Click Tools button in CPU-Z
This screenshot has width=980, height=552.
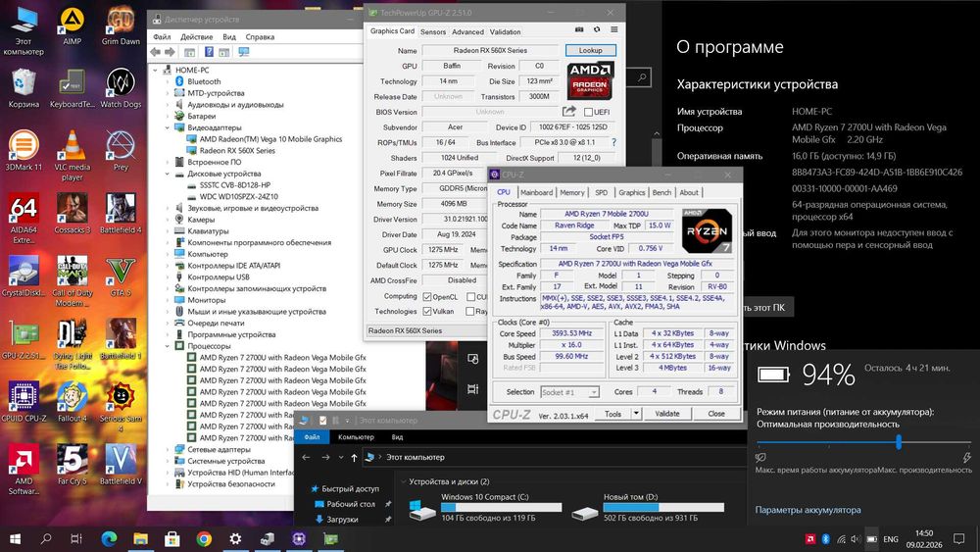[x=613, y=414]
